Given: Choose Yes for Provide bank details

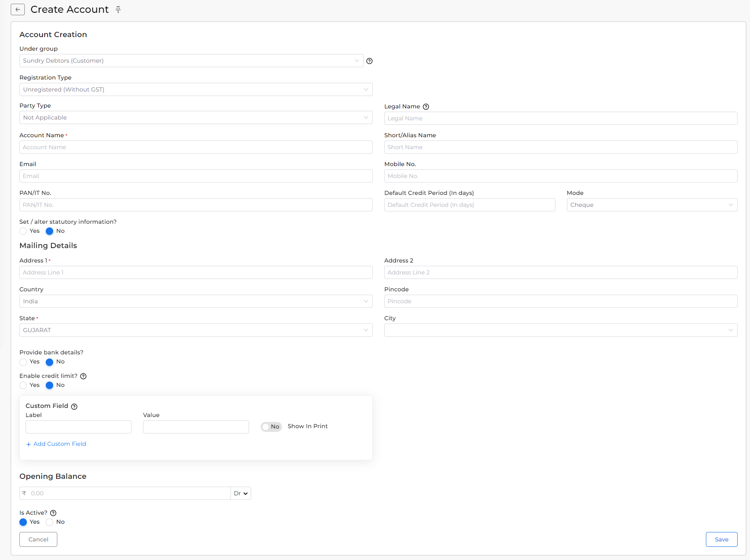Looking at the screenshot, I should (23, 362).
